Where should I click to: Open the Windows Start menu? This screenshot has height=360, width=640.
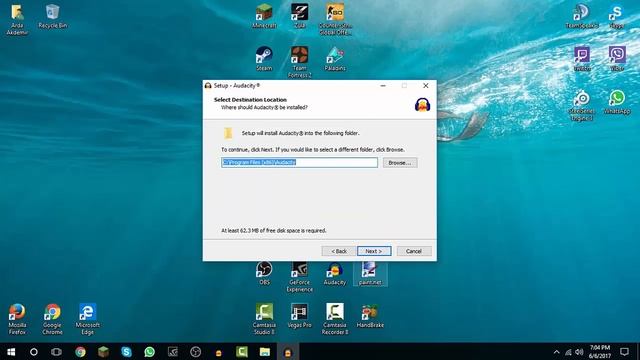coord(11,351)
